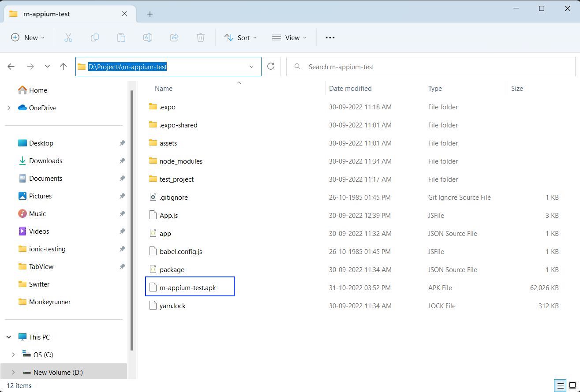Screen dimensions: 580x392
Task: Click the Copy icon in toolbar
Action: point(94,38)
